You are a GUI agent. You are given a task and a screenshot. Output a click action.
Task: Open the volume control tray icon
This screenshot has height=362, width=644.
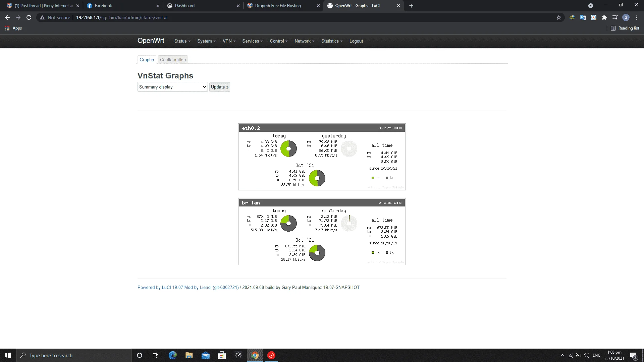587,355
